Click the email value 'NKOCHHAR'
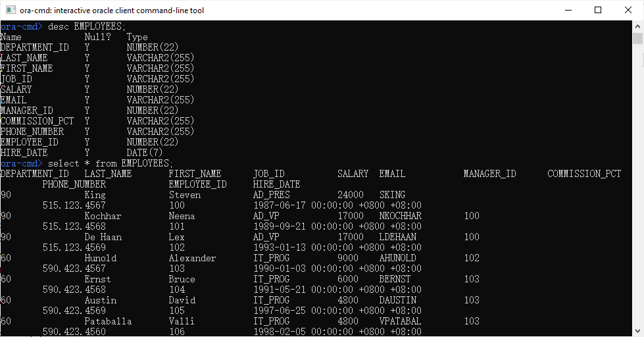The height and width of the screenshot is (337, 644). (x=400, y=216)
